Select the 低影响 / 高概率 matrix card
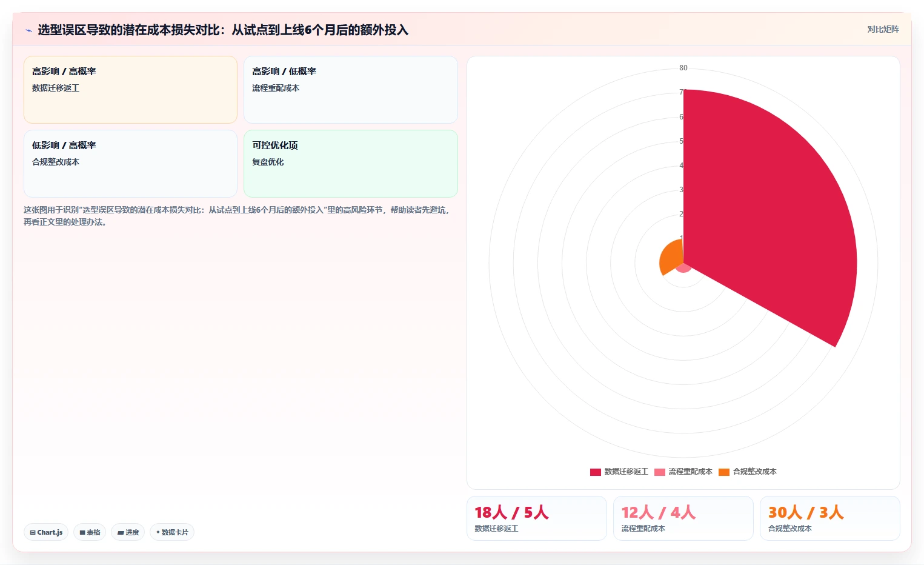This screenshot has width=924, height=565. point(130,164)
